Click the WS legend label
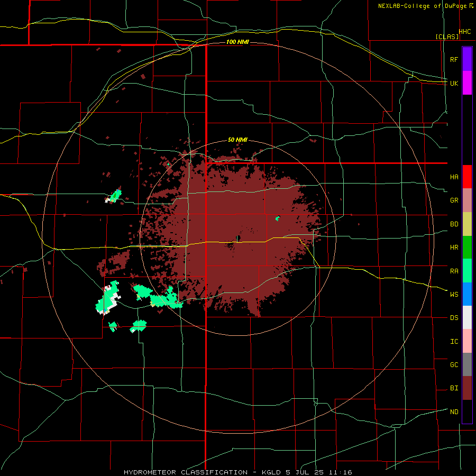This screenshot has width=476, height=476. click(x=454, y=295)
